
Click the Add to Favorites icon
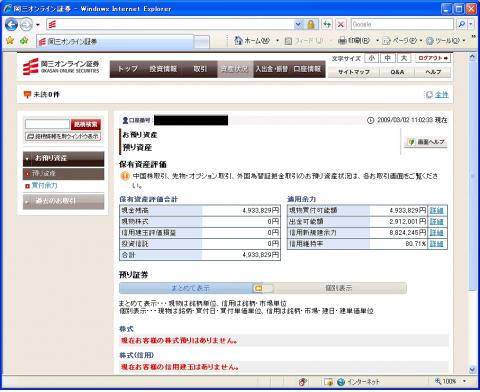(x=24, y=41)
